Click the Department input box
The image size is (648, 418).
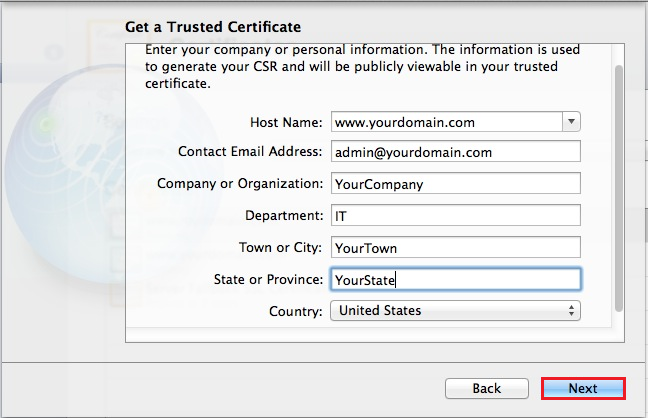[455, 216]
